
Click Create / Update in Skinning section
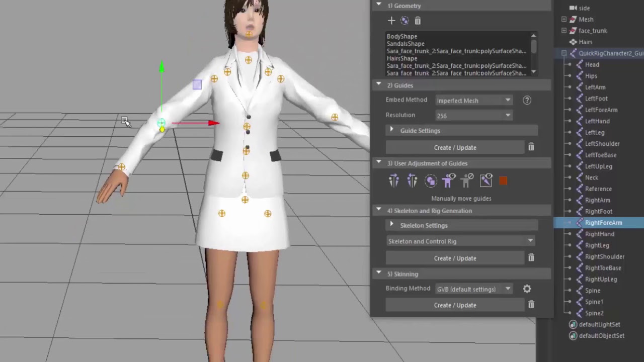coord(455,305)
